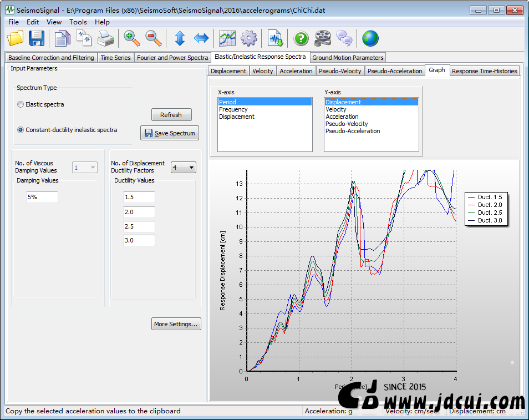Click the line chart toolbar icon
This screenshot has height=420, width=529.
click(x=227, y=38)
